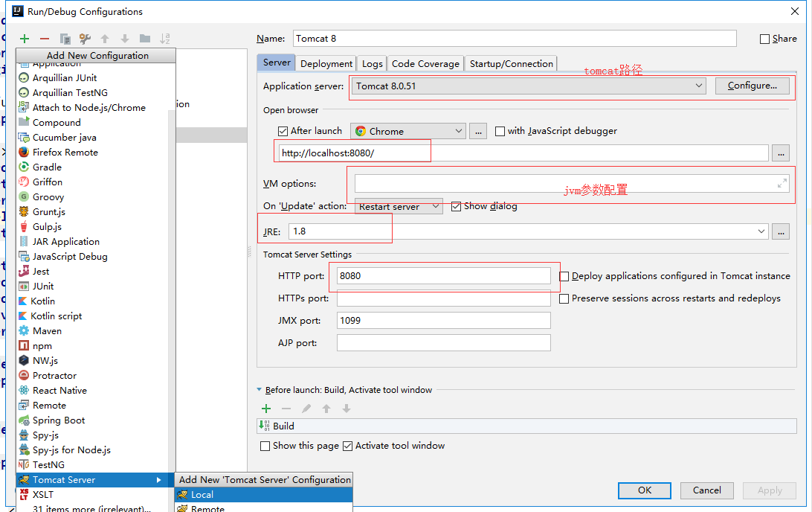Add a new Before launch task
812x512 pixels.
(266, 409)
